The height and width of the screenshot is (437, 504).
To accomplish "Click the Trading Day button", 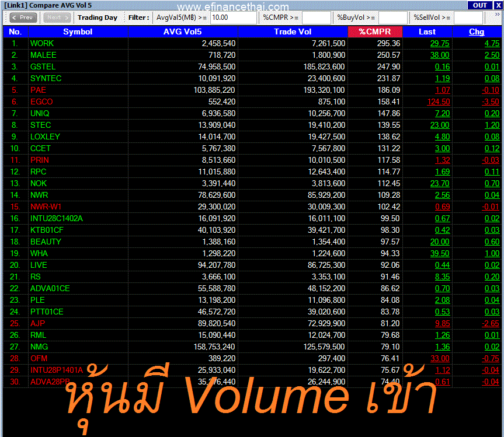I will click(97, 18).
